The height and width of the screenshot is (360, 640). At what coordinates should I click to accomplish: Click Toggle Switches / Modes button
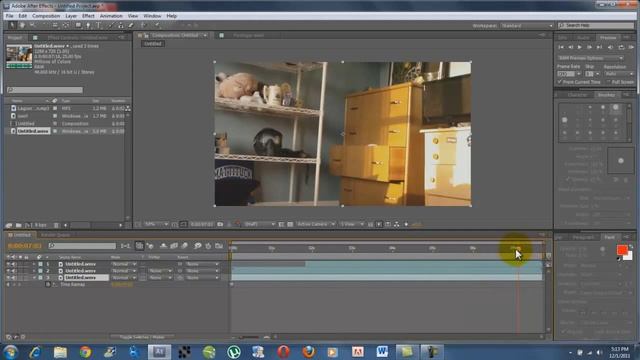coord(142,337)
